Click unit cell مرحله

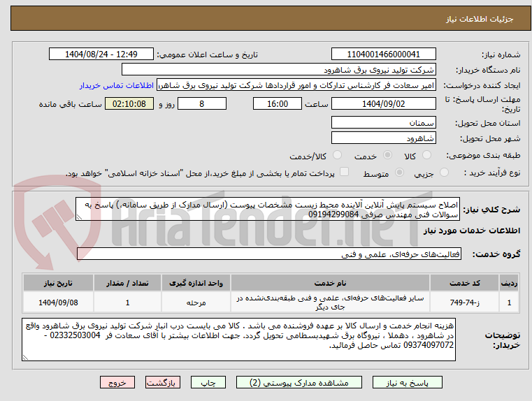point(196,302)
